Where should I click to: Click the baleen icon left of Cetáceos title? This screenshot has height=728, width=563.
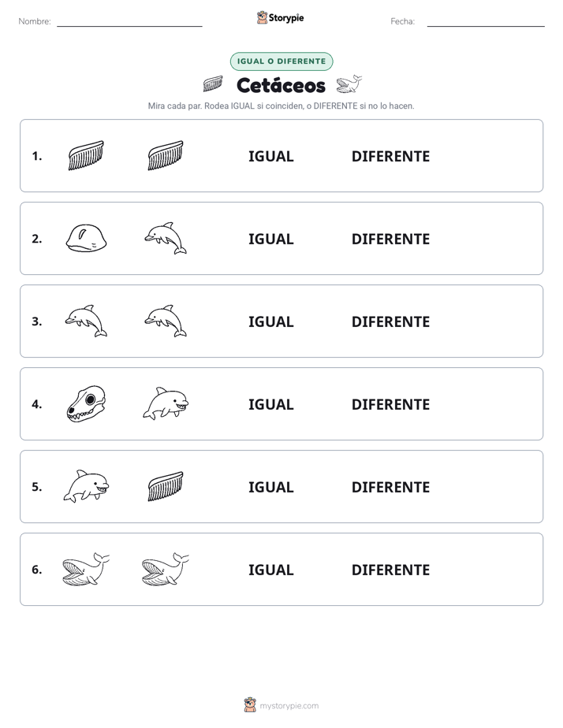pyautogui.click(x=213, y=84)
